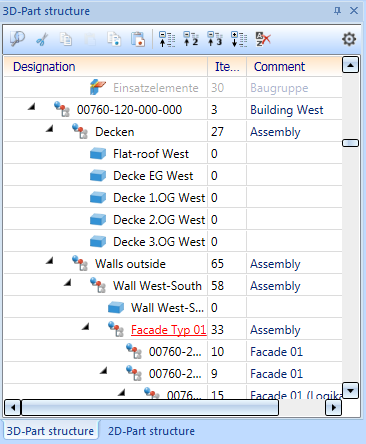
Task: Click the expand-all structure icon
Action: (x=239, y=39)
